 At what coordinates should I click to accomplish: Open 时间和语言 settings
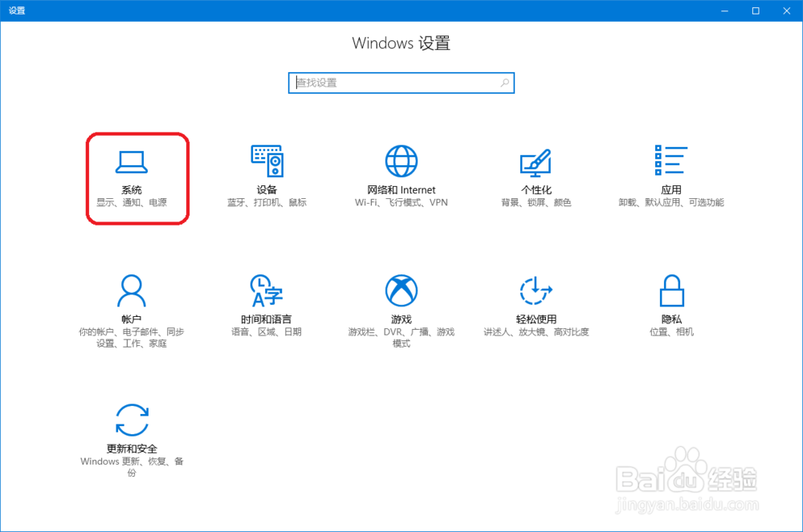267,309
